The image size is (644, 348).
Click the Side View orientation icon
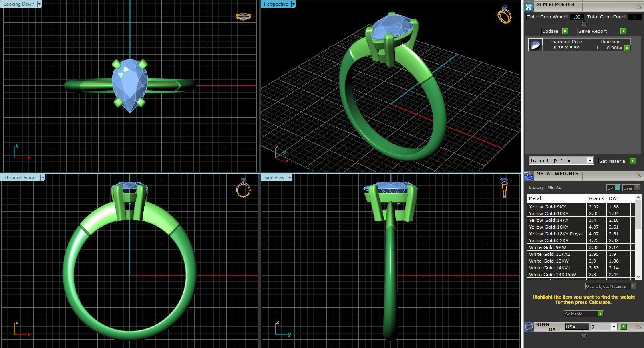click(x=504, y=188)
